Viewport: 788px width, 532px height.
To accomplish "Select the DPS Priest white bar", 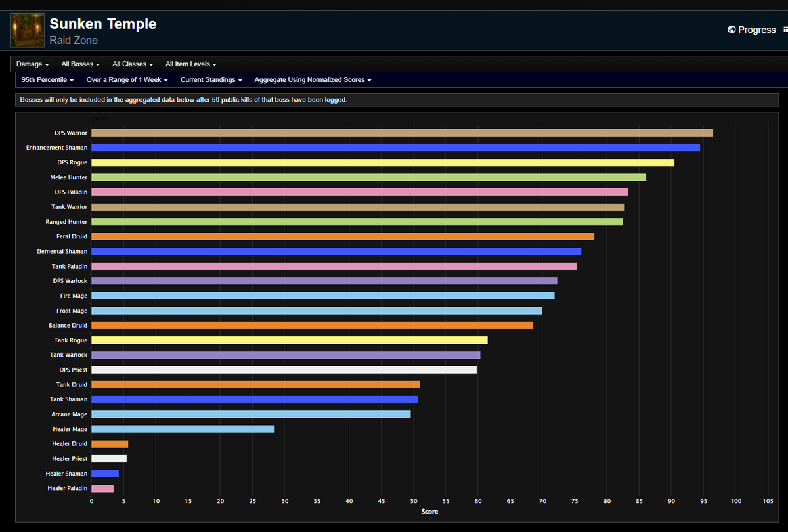I will point(284,370).
